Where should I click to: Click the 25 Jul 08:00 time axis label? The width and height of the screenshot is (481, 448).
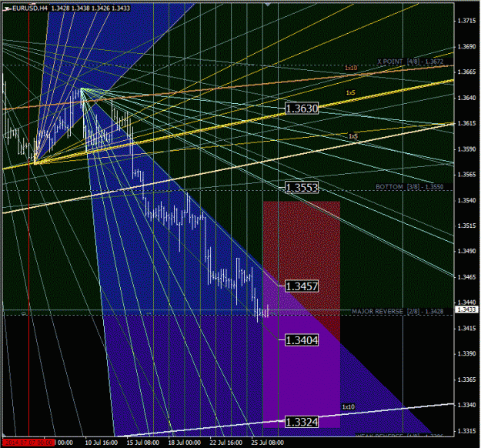[268, 443]
